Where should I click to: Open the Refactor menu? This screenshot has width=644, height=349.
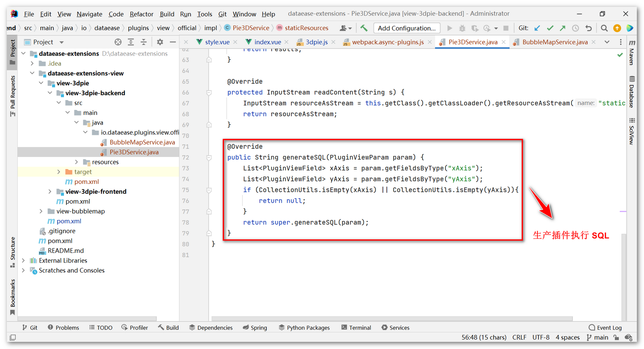[x=141, y=14]
